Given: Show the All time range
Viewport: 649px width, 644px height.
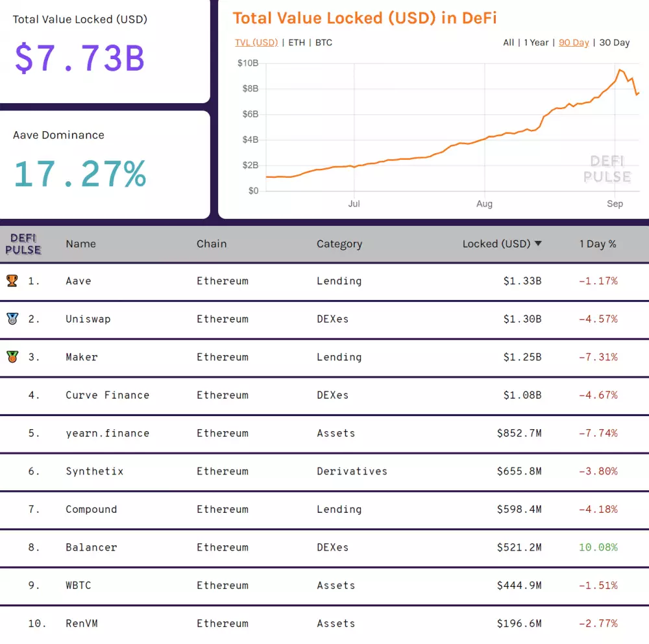Looking at the screenshot, I should pyautogui.click(x=508, y=43).
